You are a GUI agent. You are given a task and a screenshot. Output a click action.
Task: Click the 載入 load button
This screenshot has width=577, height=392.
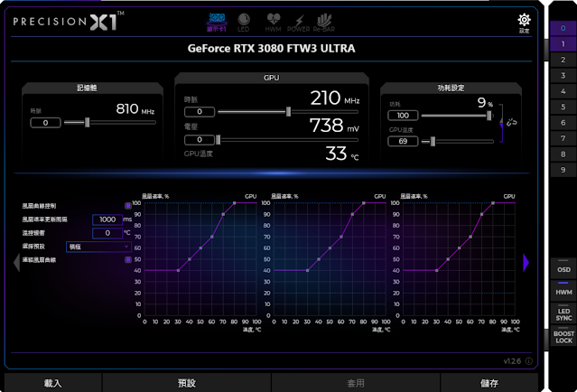click(53, 383)
